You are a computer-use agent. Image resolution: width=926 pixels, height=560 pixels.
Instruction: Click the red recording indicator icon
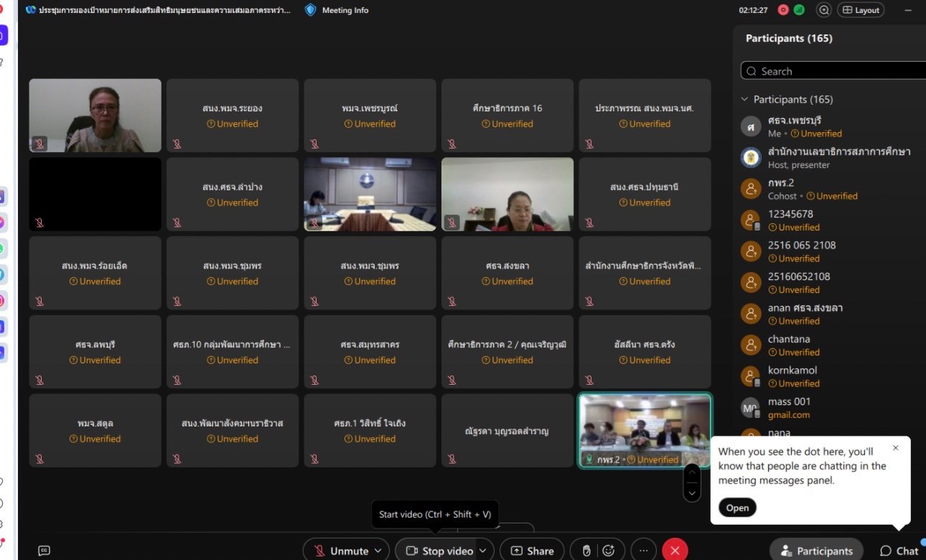[783, 10]
